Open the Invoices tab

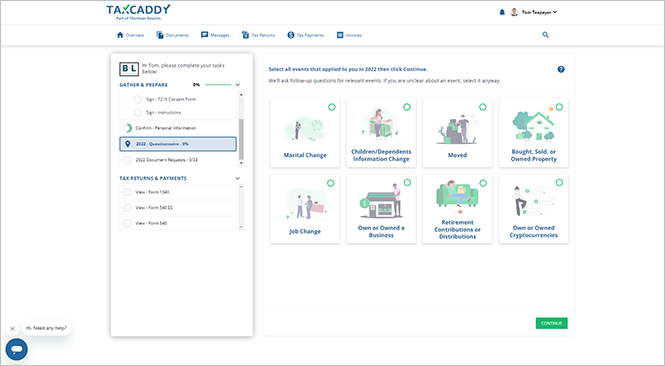point(349,35)
